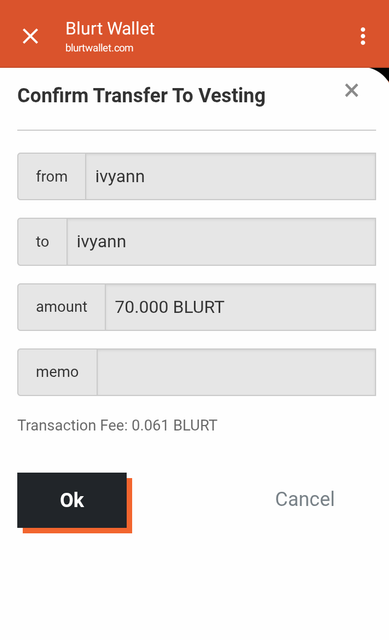Click the dark corner behind the dialog
The width and height of the screenshot is (389, 640).
[x=384, y=73]
